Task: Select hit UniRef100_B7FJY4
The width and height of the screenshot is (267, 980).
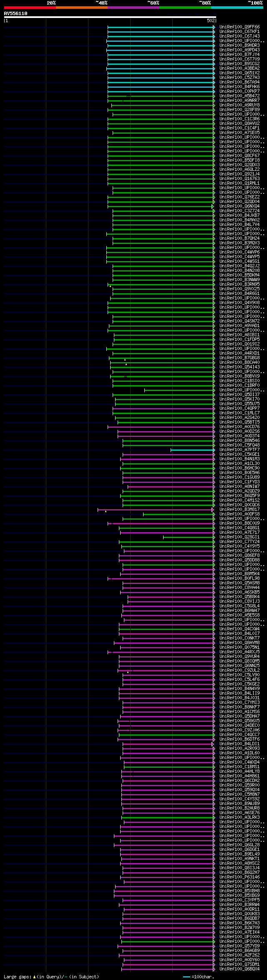Action: click(x=239, y=55)
